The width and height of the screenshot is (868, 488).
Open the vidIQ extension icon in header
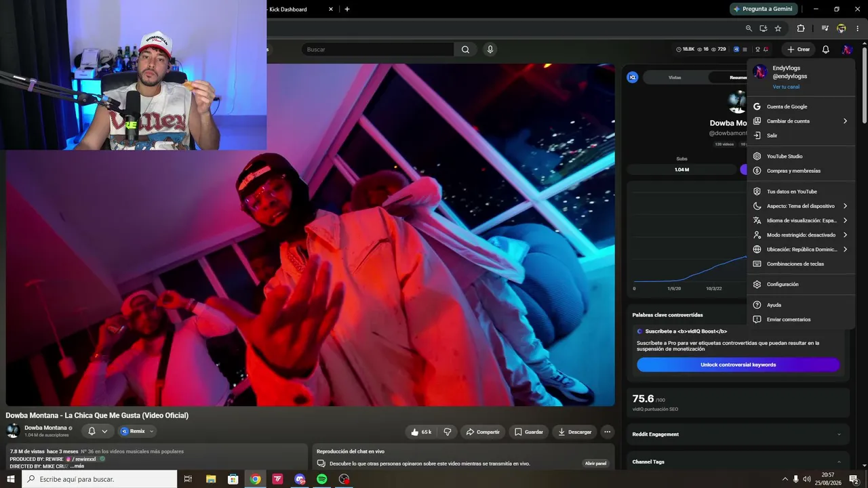pos(736,49)
